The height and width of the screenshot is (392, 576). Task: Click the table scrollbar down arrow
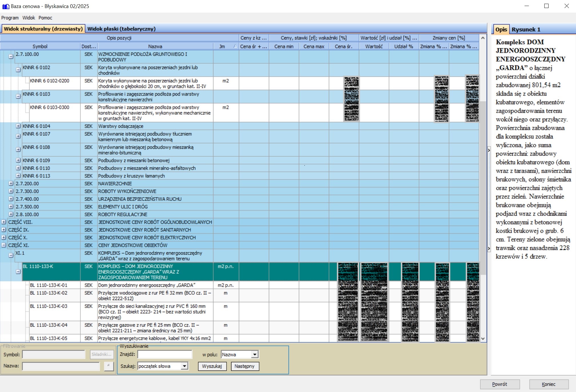click(483, 339)
